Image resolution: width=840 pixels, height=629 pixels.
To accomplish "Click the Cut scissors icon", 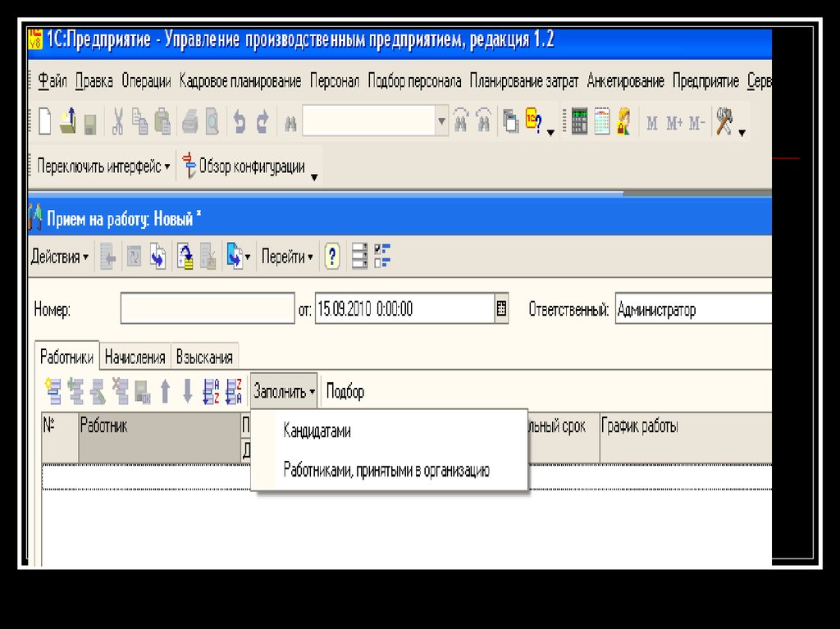I will (x=118, y=122).
